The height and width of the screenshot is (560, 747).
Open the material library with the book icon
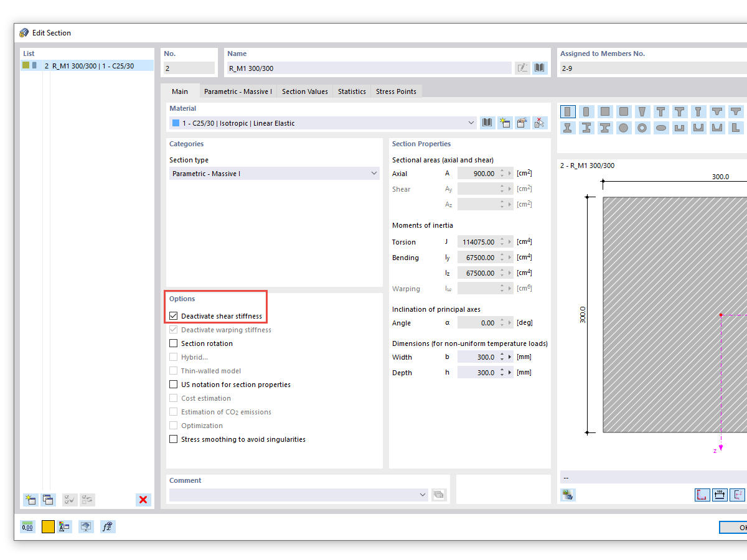(x=487, y=123)
